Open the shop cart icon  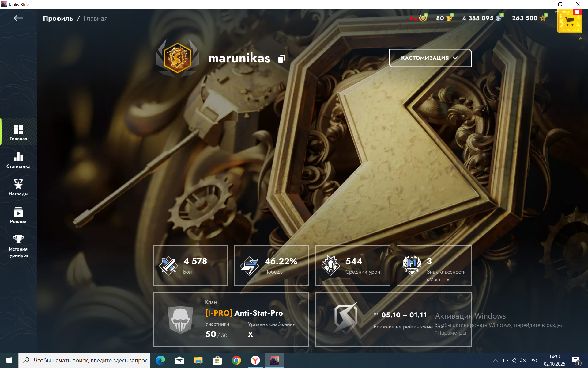tap(569, 21)
